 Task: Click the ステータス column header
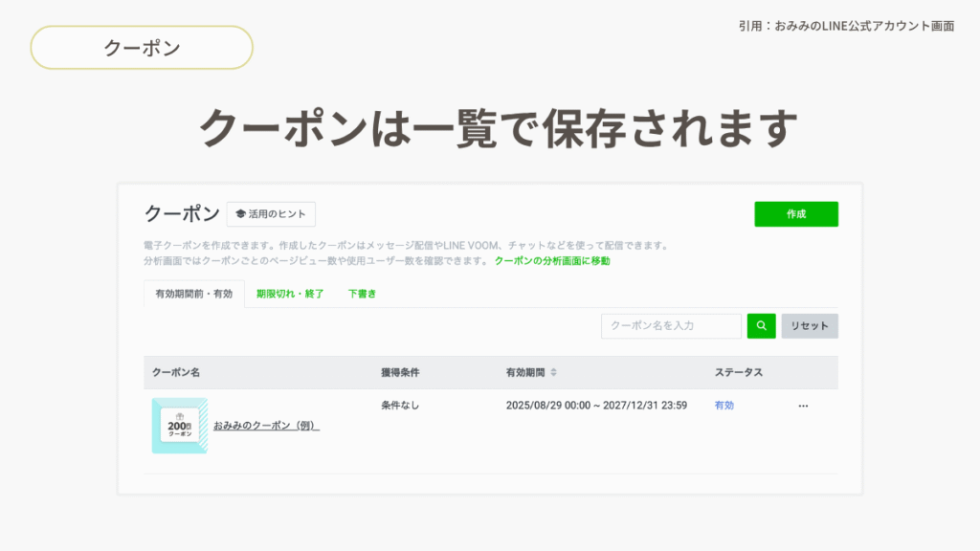click(x=738, y=372)
